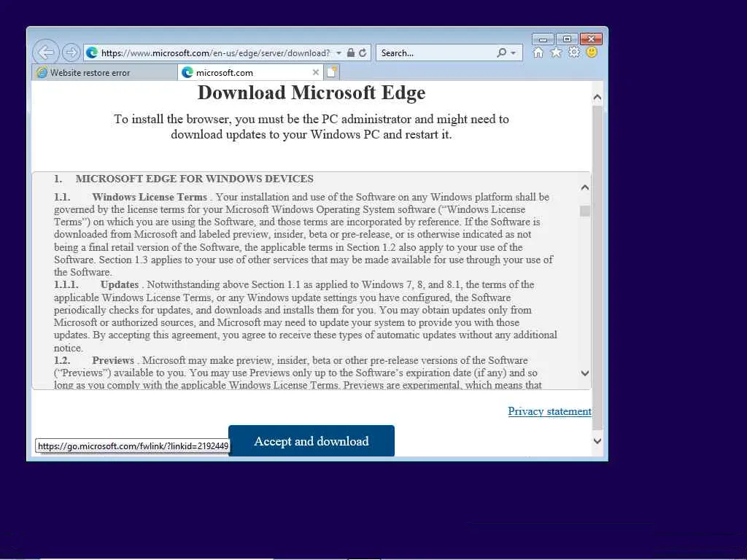This screenshot has width=747, height=560.
Task: Expand the search provider dropdown arrow
Action: tap(513, 52)
